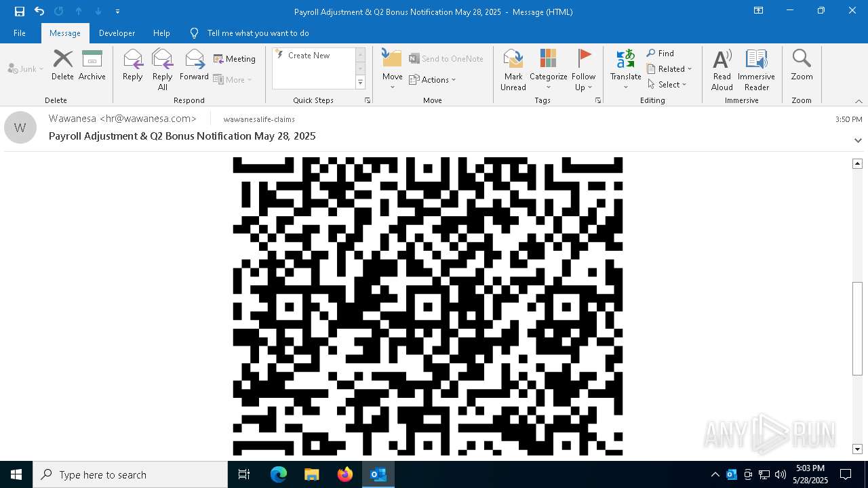Screen dimensions: 868x488
Task: Open Follow Up flag menu
Action: point(583,70)
